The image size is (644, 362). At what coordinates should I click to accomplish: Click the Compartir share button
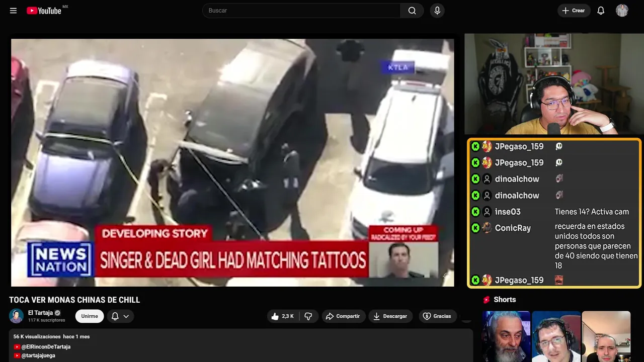343,316
